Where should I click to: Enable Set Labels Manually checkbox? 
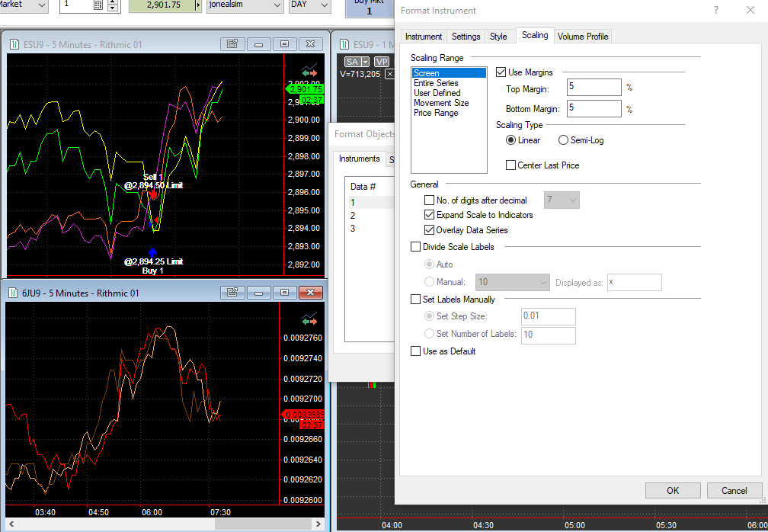click(x=415, y=299)
